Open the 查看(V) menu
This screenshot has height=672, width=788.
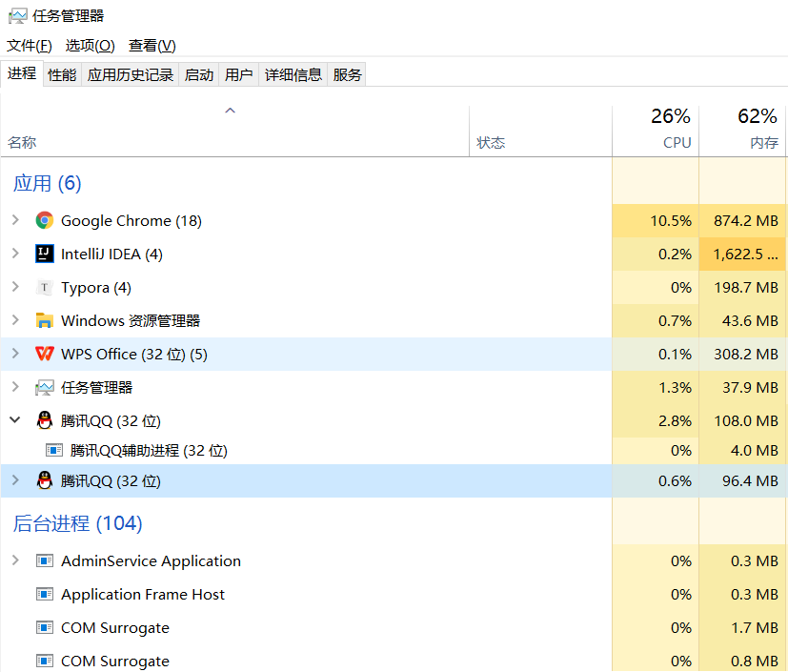click(x=152, y=46)
